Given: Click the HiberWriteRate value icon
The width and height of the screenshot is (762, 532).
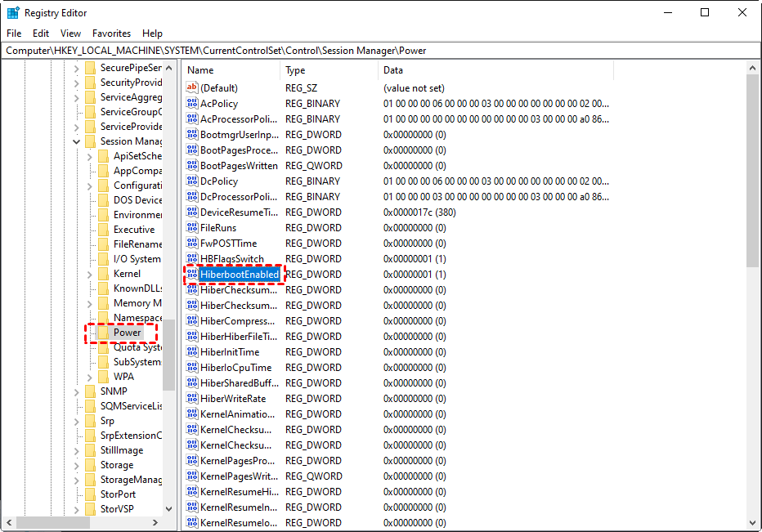Looking at the screenshot, I should coord(192,399).
